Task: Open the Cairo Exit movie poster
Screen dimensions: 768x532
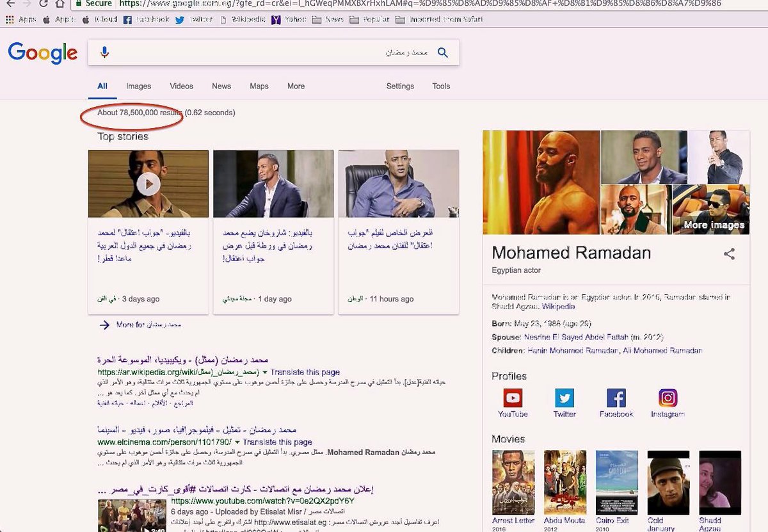Action: coord(616,483)
